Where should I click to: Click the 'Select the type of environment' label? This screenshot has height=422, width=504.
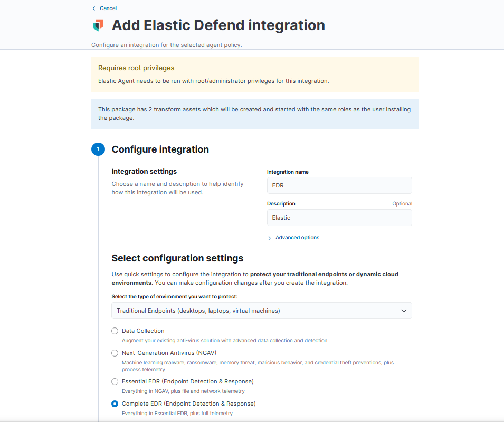coord(175,296)
